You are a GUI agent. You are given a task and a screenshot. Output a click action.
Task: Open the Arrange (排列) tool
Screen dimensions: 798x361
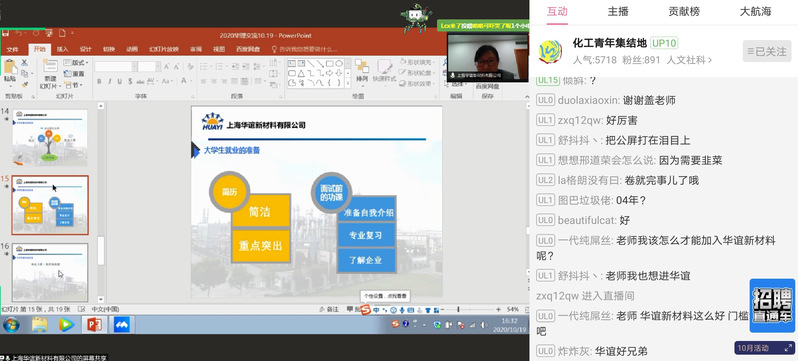[362, 71]
